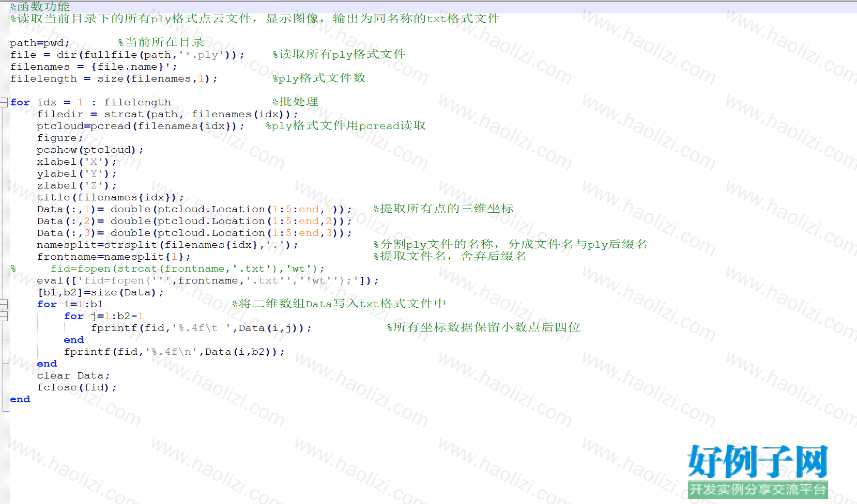Click the 'eval(['fid=fopen(...' line
This screenshot has height=504, width=857.
tap(208, 280)
